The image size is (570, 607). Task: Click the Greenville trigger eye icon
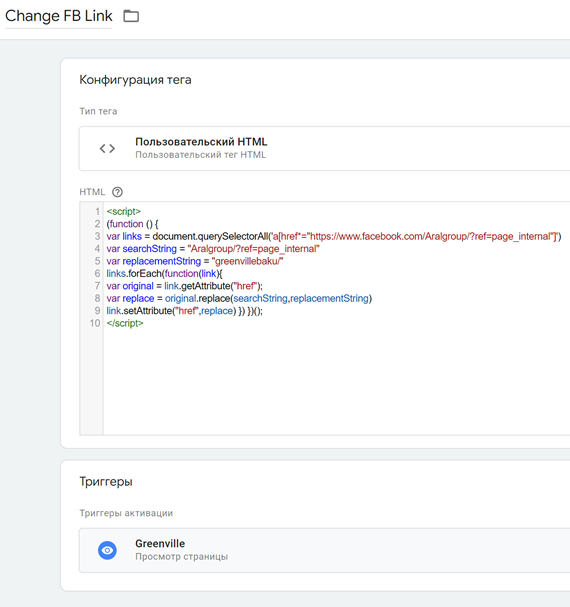pos(107,550)
